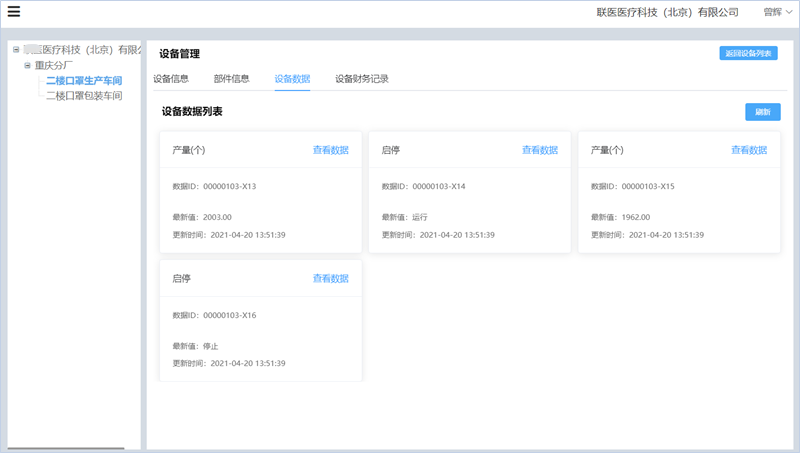Image resolution: width=800 pixels, height=453 pixels.
Task: Select 二楼口罩生产车间 in the tree
Action: pyautogui.click(x=84, y=81)
